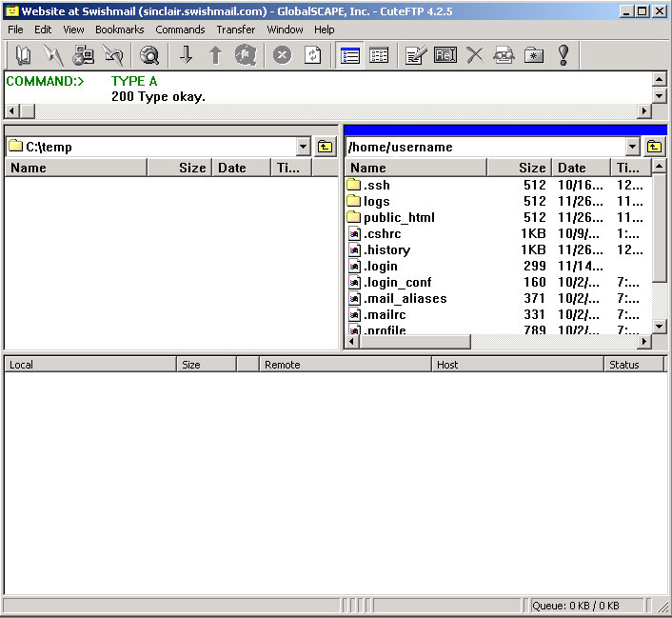The width and height of the screenshot is (672, 618).
Task: Expand the local path C:\temp dropdown
Action: [x=304, y=147]
